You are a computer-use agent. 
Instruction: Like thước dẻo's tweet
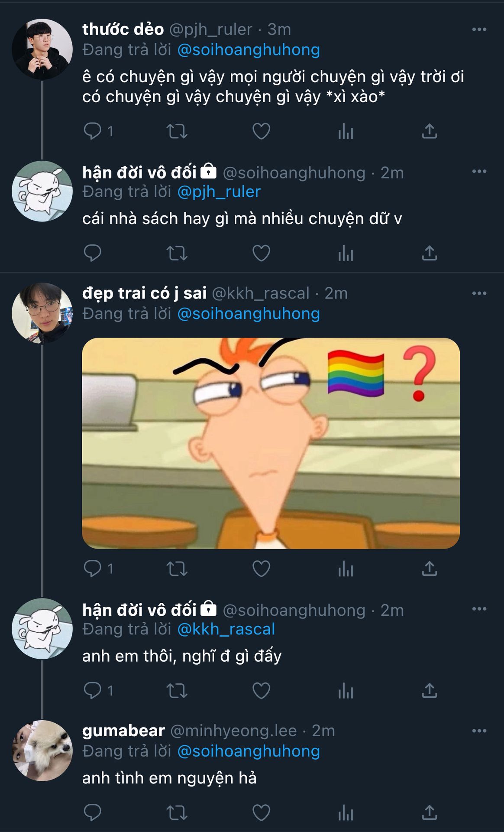pyautogui.click(x=261, y=131)
